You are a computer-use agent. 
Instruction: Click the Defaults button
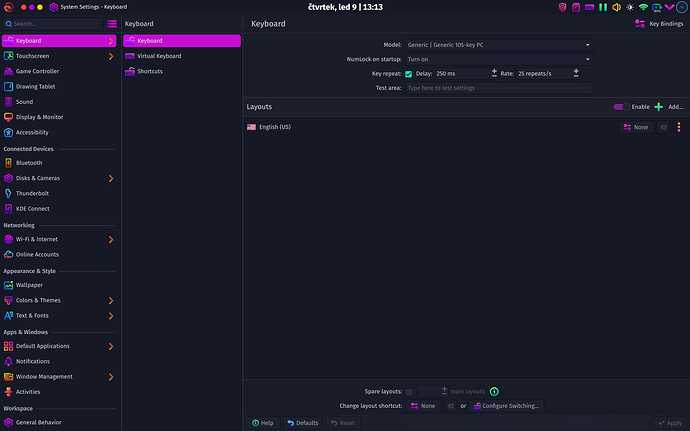tap(303, 423)
